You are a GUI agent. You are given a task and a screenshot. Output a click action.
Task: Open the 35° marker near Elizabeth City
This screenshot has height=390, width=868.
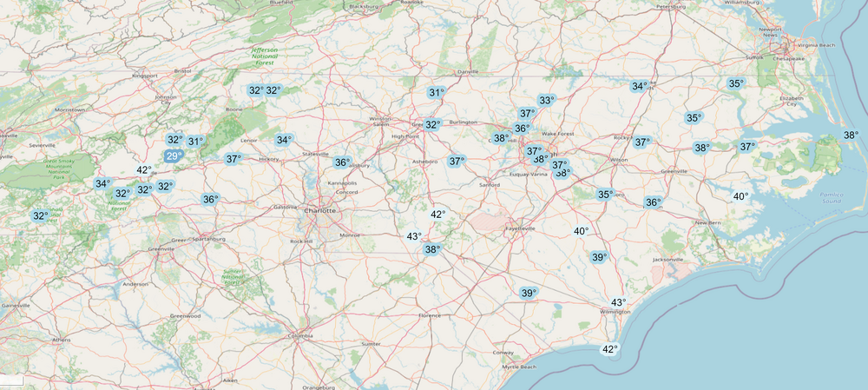[x=735, y=84]
